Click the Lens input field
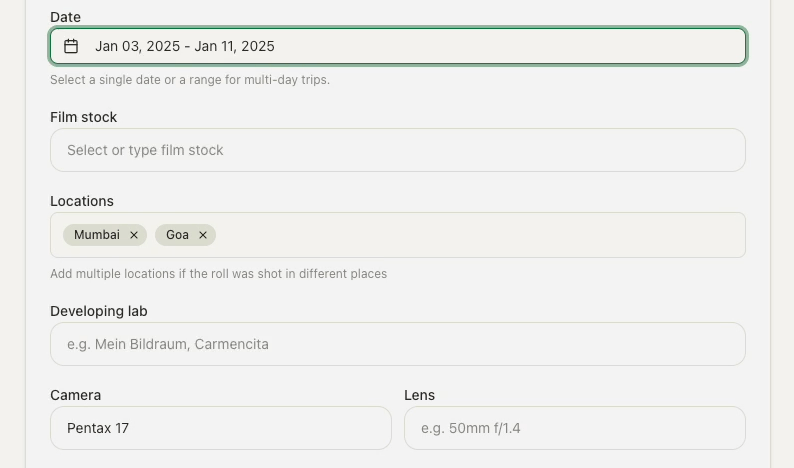 coord(574,428)
